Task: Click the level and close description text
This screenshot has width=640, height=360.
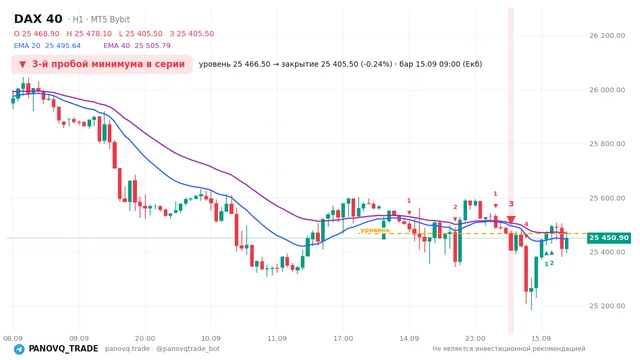Action: (x=340, y=64)
